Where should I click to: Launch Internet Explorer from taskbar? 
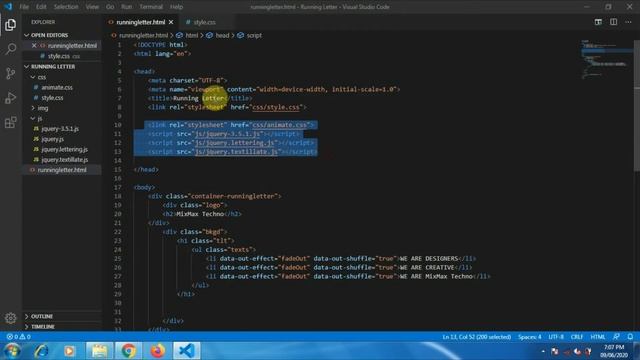(x=41, y=351)
